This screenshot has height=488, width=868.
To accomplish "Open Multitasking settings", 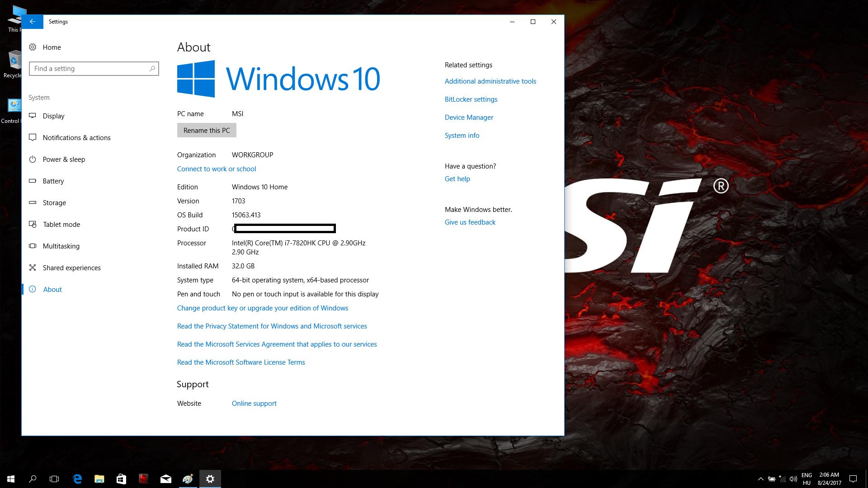I will [61, 246].
